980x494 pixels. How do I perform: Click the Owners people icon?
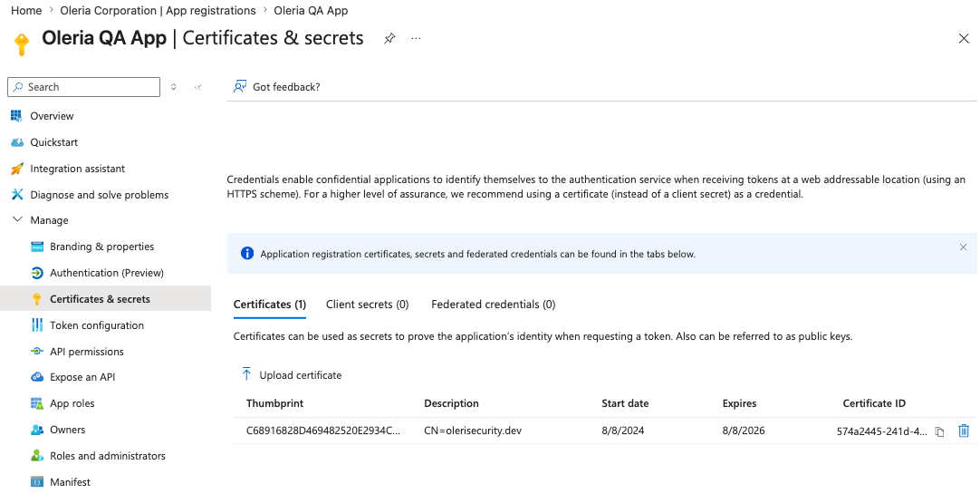[x=37, y=430]
